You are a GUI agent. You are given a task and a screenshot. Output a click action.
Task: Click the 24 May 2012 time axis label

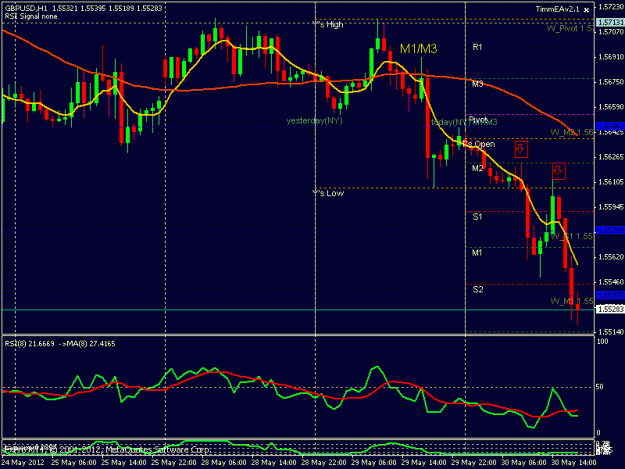[23, 463]
